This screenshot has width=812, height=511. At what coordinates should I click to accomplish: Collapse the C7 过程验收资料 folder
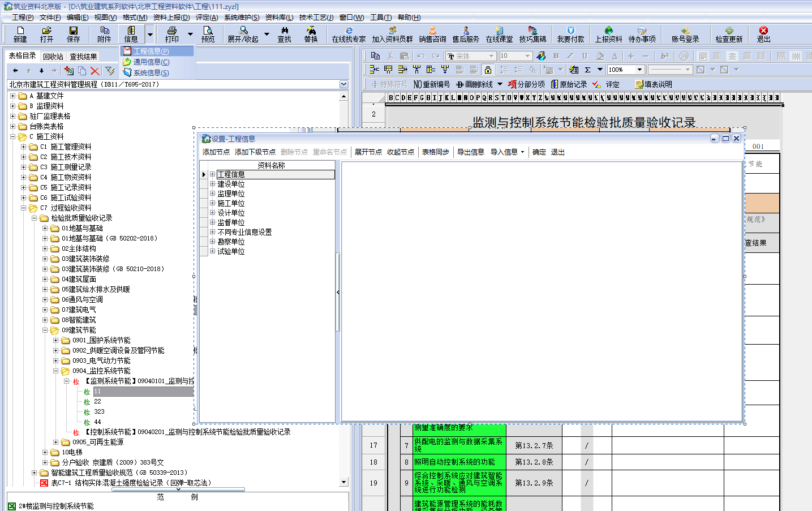pos(23,208)
